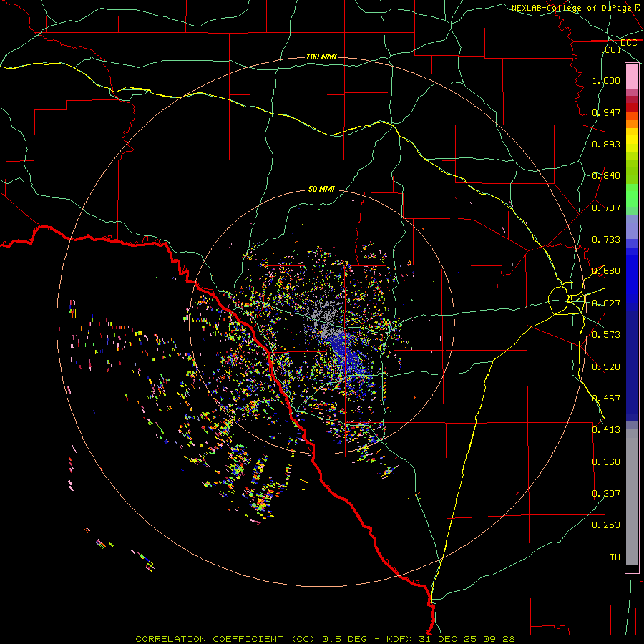Click the 0.733 color scale label
Screen dimensions: 644x644
coord(606,240)
